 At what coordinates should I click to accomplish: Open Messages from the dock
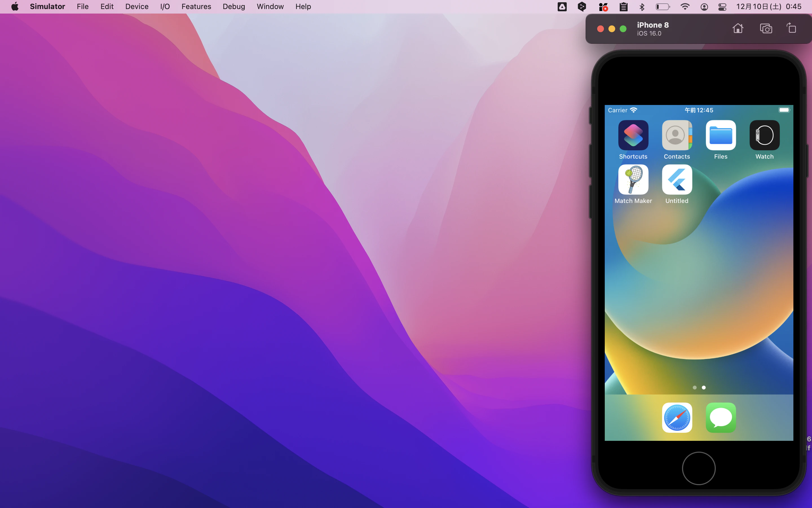tap(721, 418)
